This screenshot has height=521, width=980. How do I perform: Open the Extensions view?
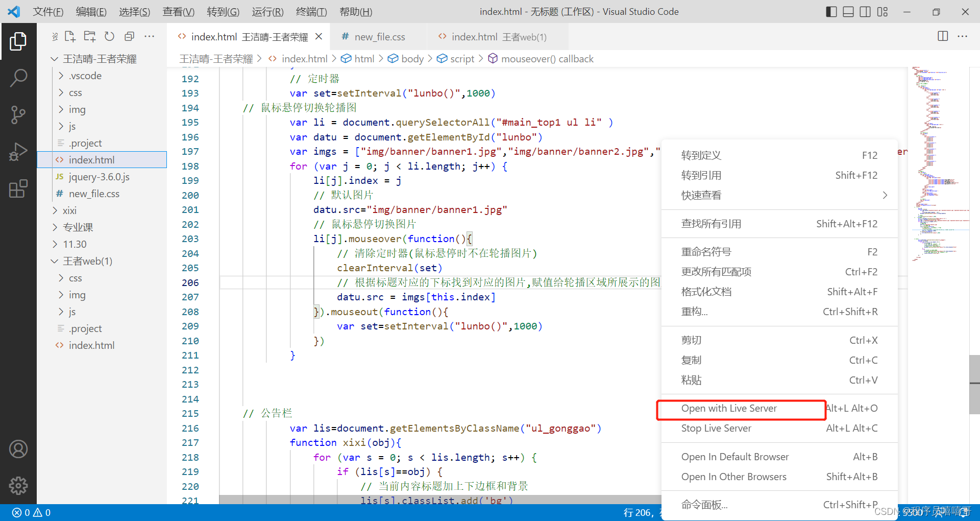tap(18, 188)
